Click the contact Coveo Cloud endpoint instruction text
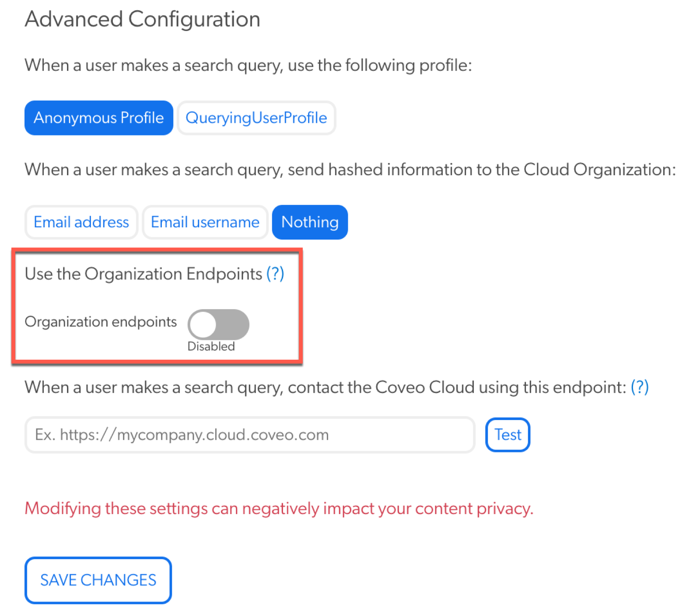This screenshot has width=700, height=612. [x=326, y=387]
